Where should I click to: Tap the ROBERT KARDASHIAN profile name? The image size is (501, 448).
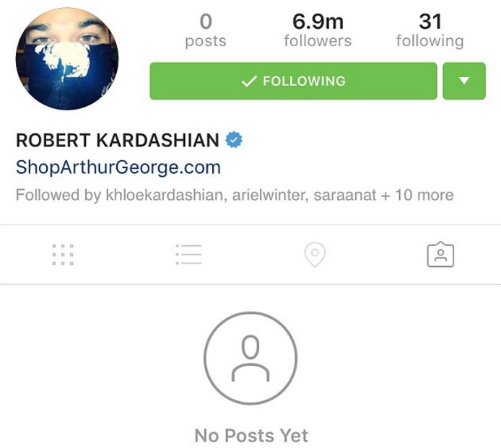(x=117, y=140)
